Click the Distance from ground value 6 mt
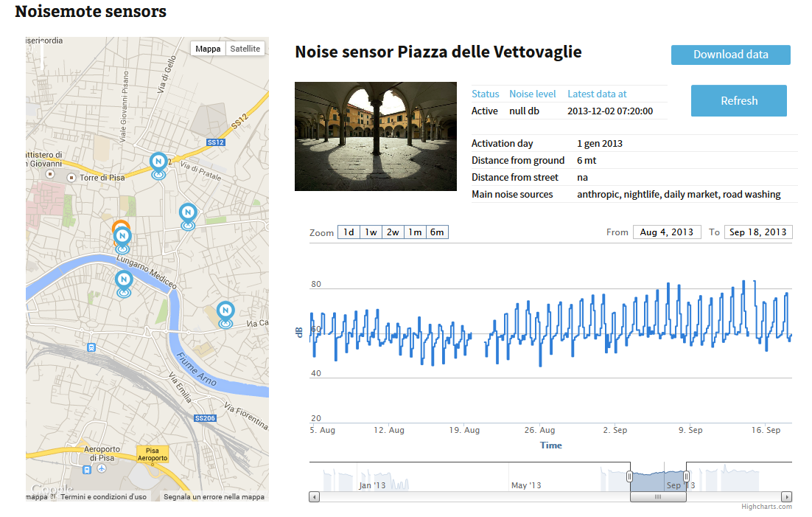This screenshot has height=517, width=812. 587,161
